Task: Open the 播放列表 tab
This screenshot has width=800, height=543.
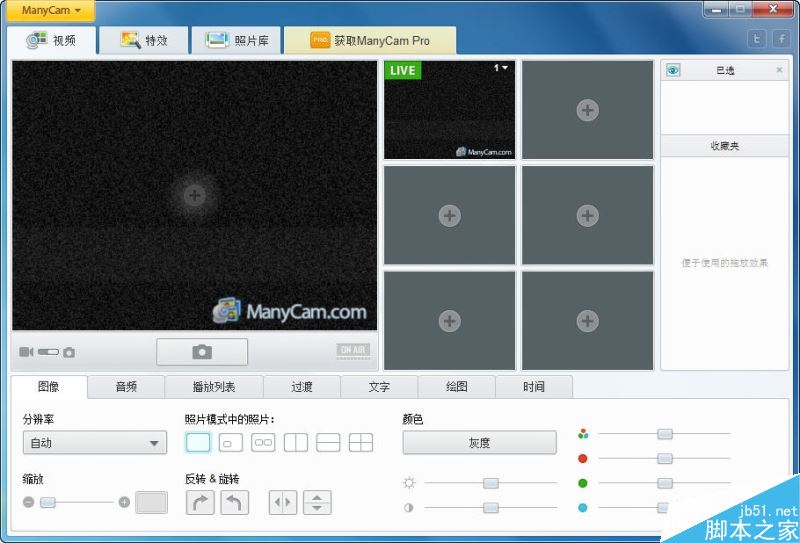Action: click(214, 387)
